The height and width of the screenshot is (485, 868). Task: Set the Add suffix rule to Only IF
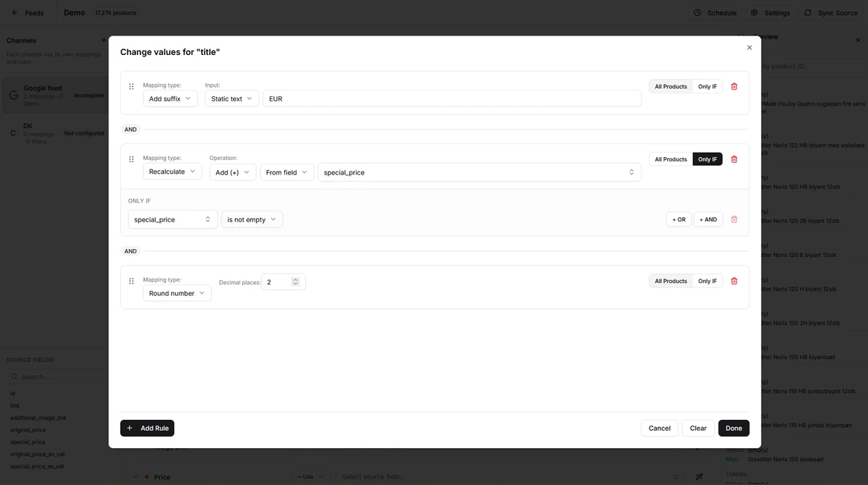click(x=707, y=87)
